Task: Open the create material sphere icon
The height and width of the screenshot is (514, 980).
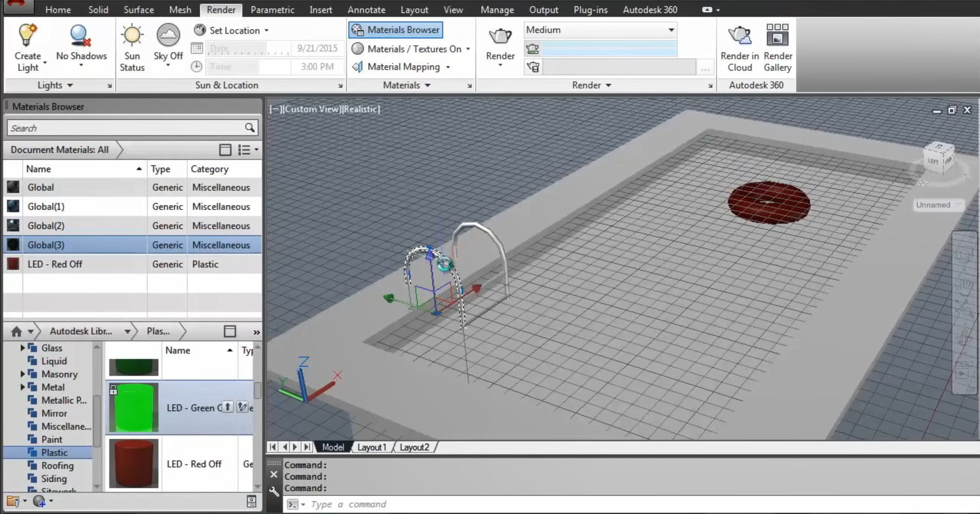Action: (42, 501)
